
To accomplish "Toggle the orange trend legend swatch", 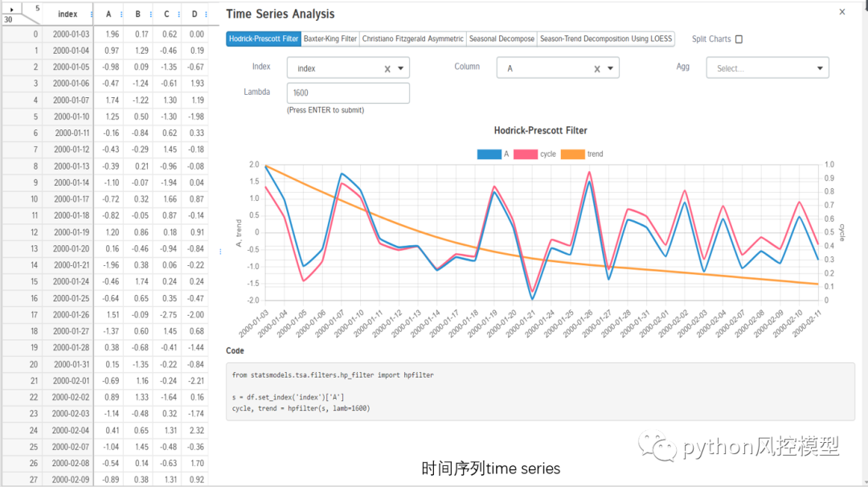I will click(573, 154).
